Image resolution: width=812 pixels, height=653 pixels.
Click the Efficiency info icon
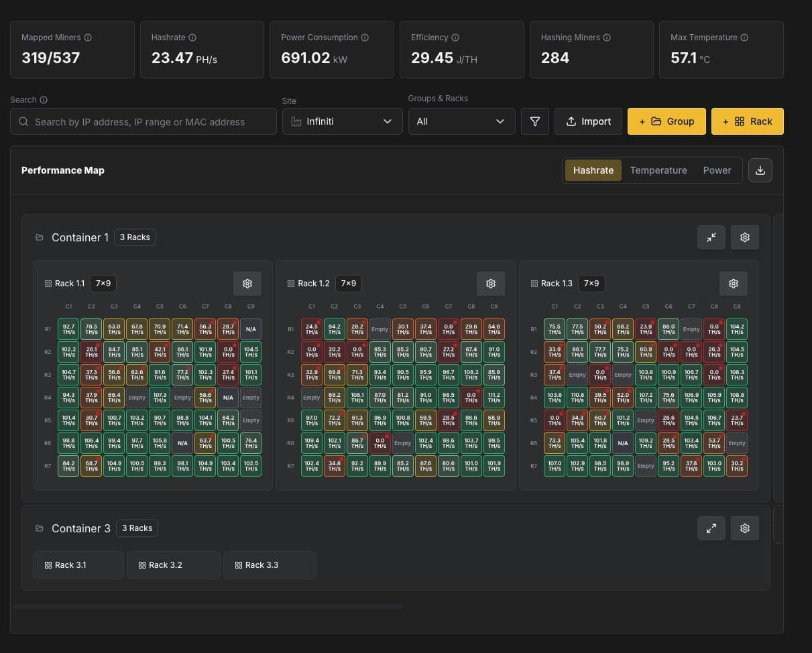[x=455, y=38]
